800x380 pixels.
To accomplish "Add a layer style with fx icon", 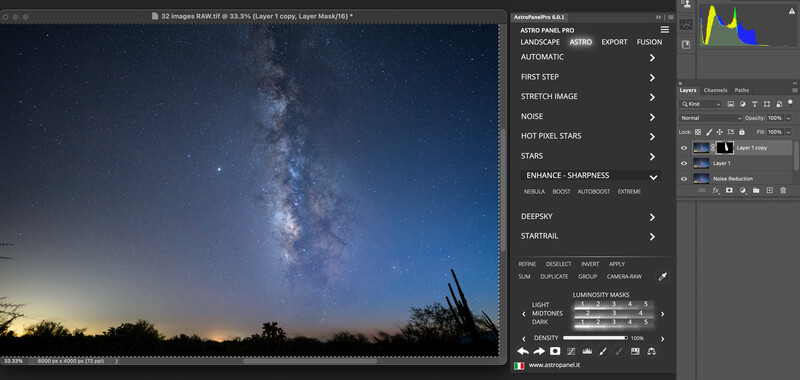I will pos(715,190).
